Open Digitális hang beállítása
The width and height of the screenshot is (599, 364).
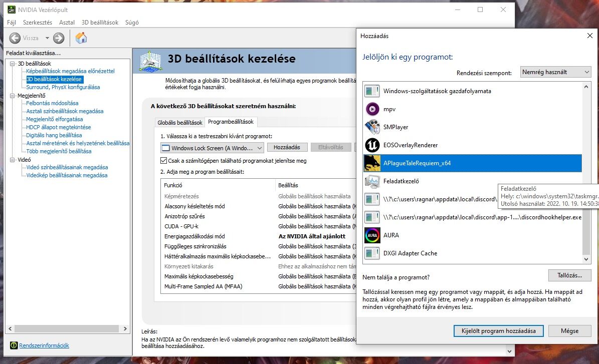click(54, 135)
